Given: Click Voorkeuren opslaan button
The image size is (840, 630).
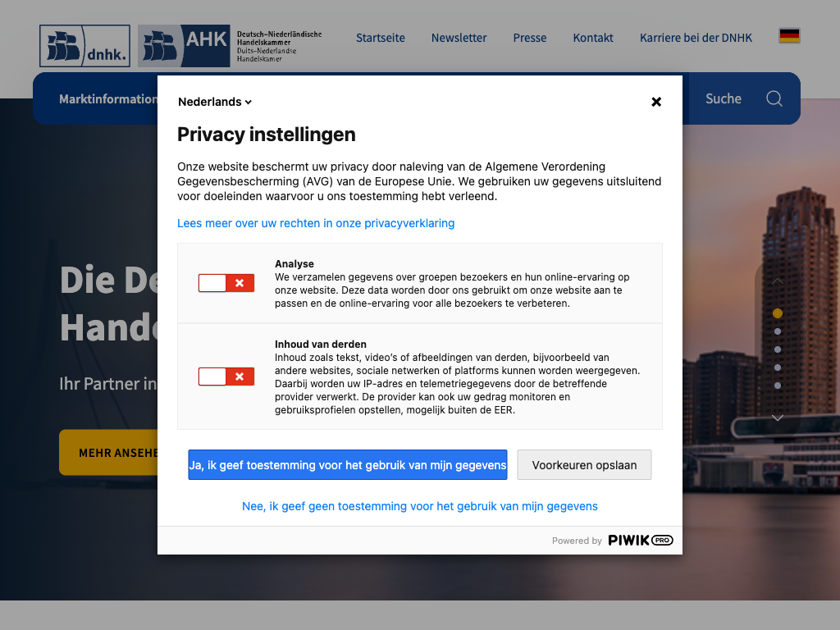Looking at the screenshot, I should coord(584,465).
